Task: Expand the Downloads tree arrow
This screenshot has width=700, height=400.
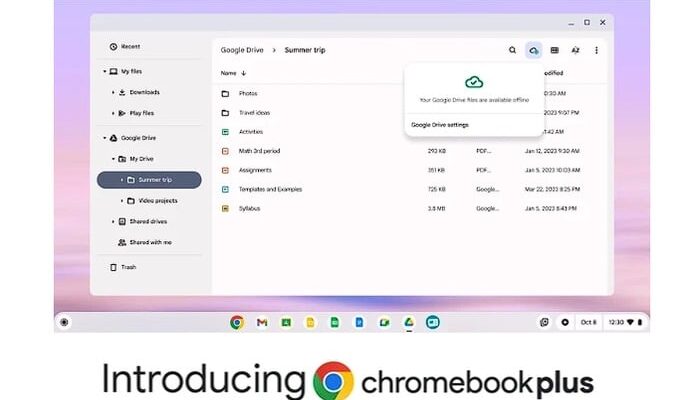Action: click(x=113, y=92)
